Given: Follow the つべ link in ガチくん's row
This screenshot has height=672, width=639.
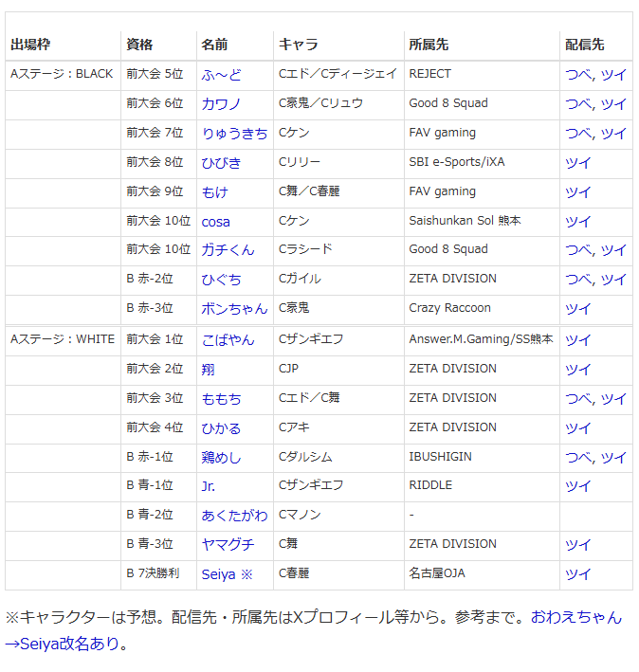Looking at the screenshot, I should pos(578,250).
